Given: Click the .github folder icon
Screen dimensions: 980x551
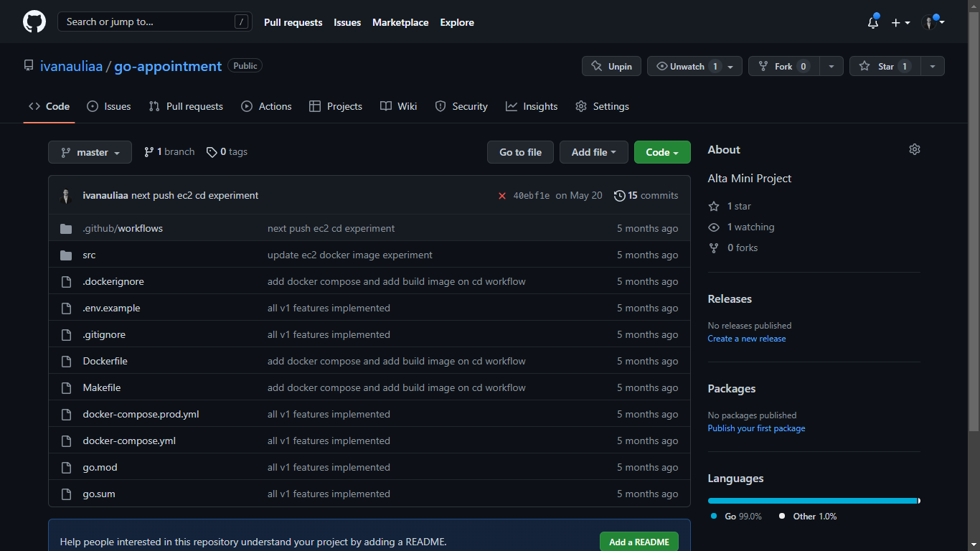Looking at the screenshot, I should (x=66, y=228).
